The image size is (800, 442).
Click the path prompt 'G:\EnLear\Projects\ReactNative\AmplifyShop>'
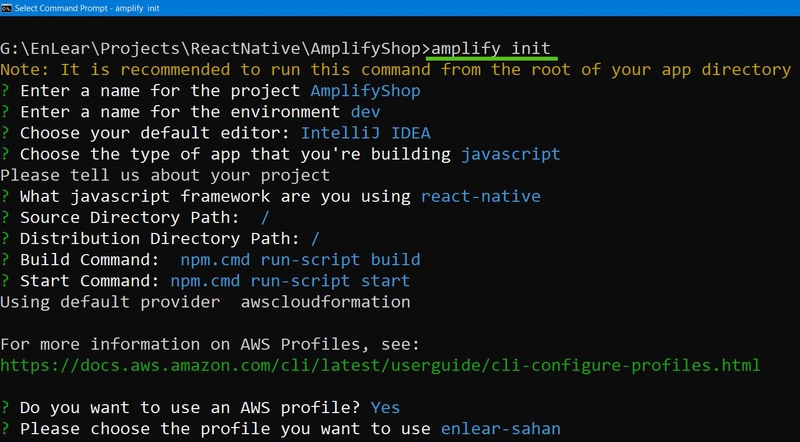pos(215,48)
